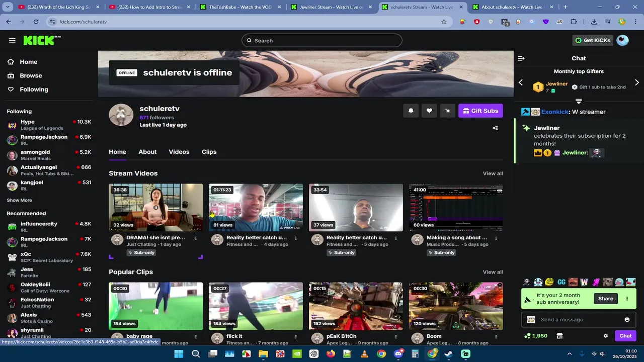
Task: Open the channel points shop icon
Action: pos(559,336)
